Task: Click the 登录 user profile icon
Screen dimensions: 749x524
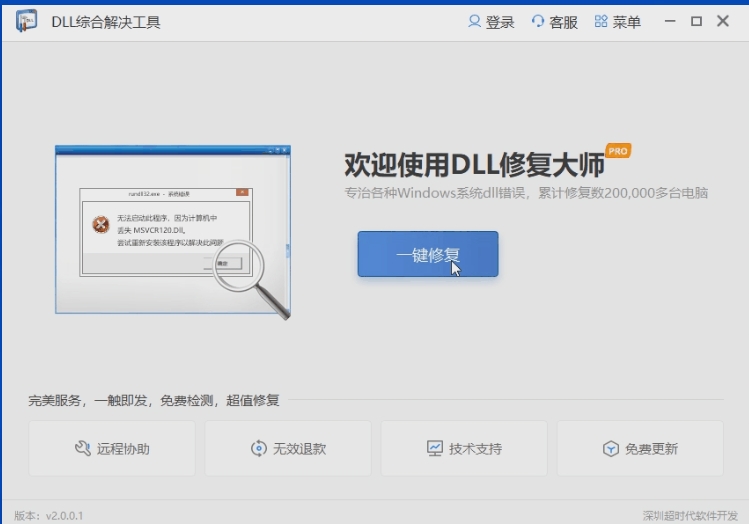Action: (474, 21)
